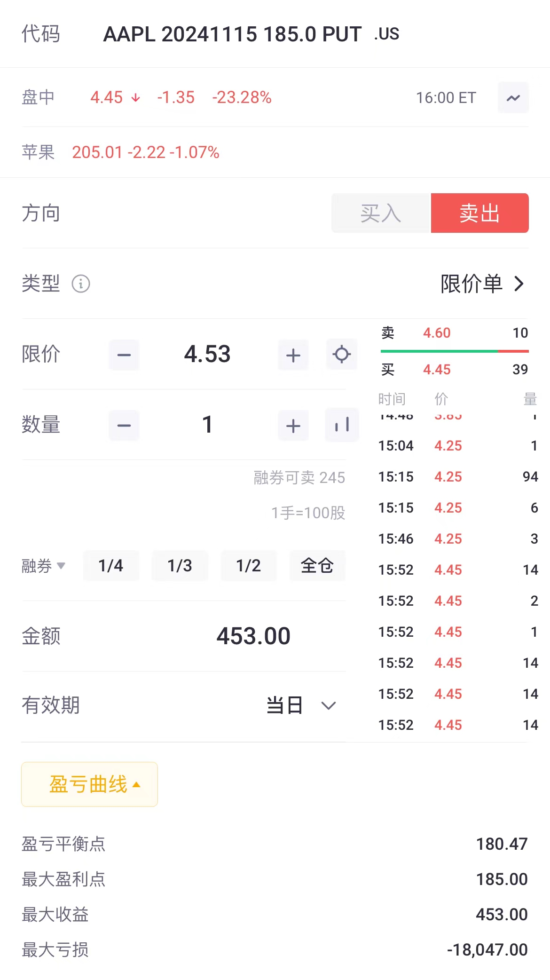
Task: Tap the 盈亏平衡点 value 180.47
Action: [502, 844]
